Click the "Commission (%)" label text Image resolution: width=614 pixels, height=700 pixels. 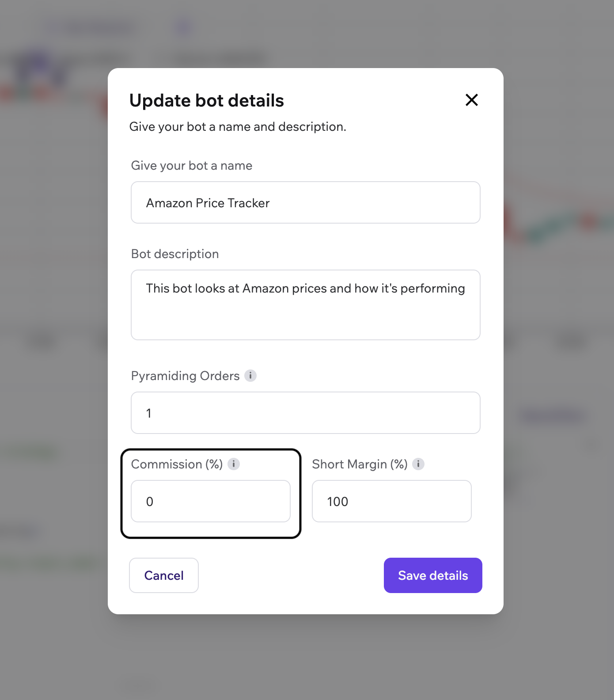(x=177, y=464)
